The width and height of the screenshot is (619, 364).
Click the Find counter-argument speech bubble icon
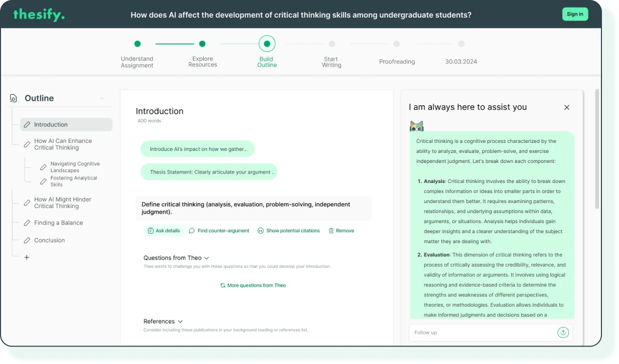point(192,231)
